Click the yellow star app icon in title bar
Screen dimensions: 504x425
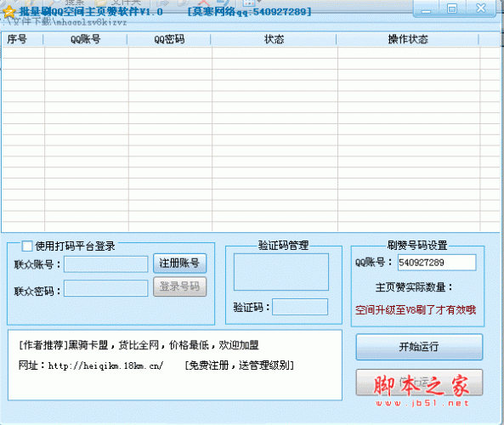point(9,12)
